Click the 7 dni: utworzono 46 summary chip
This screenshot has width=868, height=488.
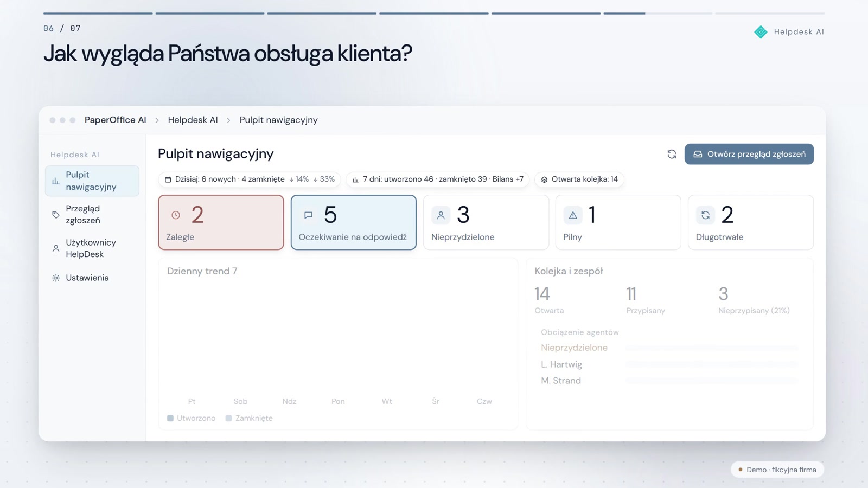pos(437,179)
